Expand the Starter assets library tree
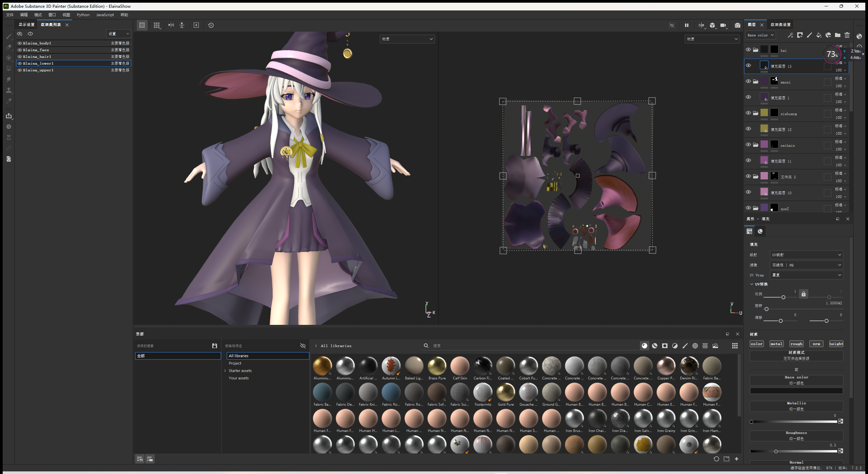Image resolution: width=868 pixels, height=474 pixels. tap(225, 371)
